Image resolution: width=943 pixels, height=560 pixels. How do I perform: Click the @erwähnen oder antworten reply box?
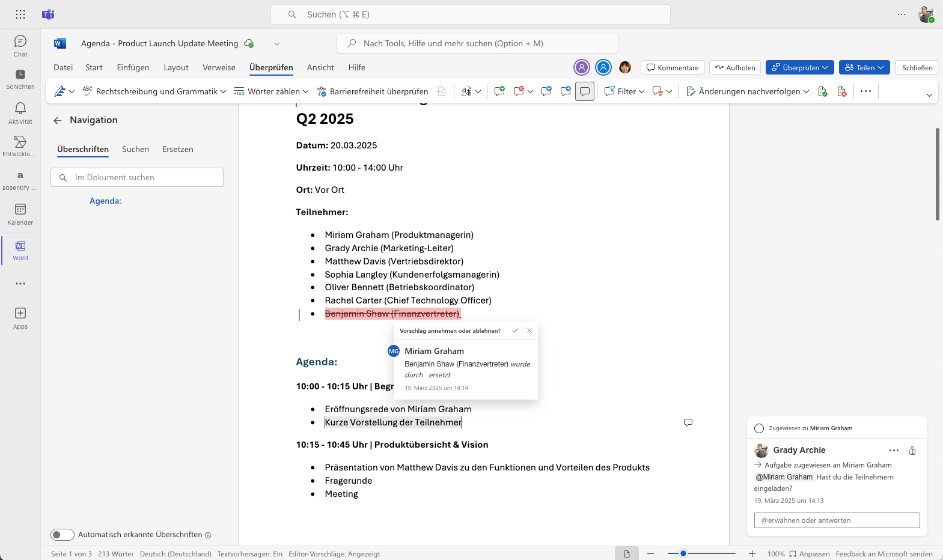[x=837, y=520]
